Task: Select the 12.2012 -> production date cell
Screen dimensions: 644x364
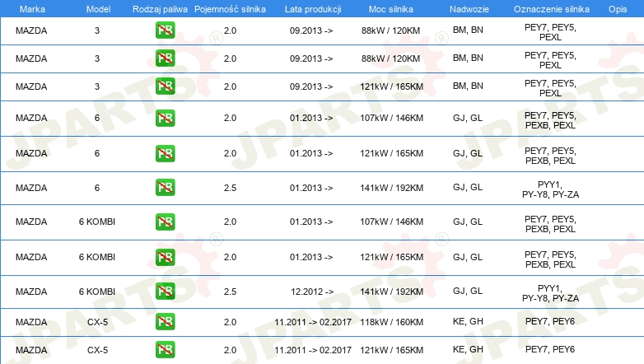Action: coord(312,292)
